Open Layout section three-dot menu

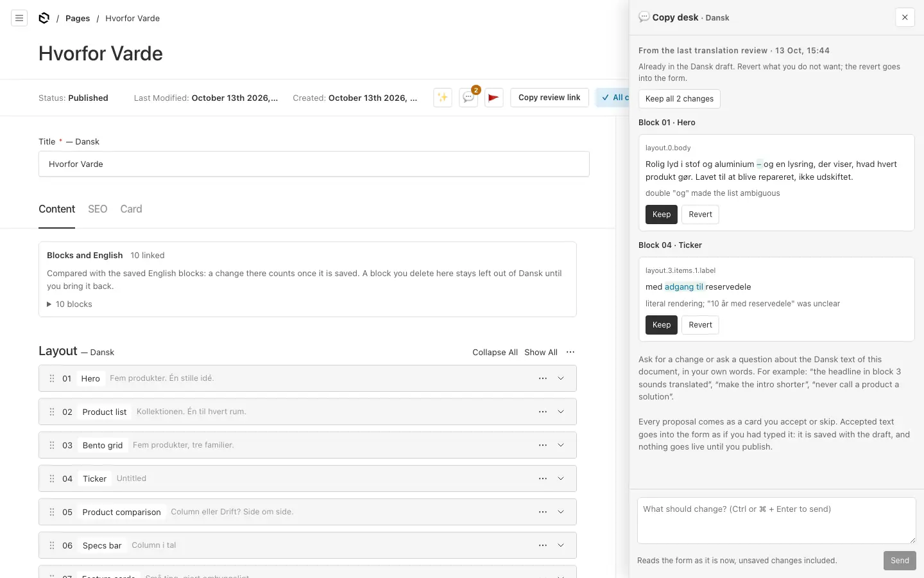[570, 352]
